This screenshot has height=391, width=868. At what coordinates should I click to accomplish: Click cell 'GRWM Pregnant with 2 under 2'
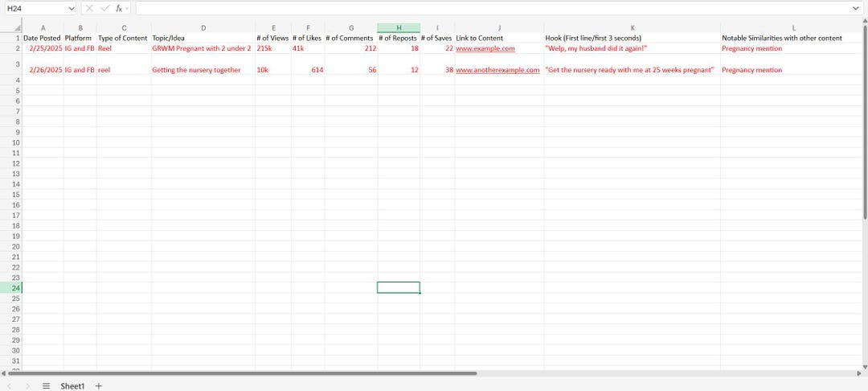tap(203, 49)
